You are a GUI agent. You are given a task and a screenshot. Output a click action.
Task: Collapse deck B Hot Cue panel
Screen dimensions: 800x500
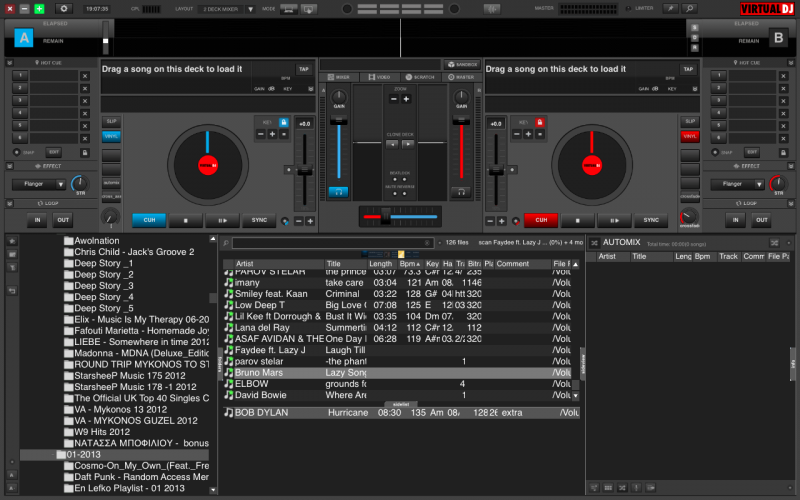791,63
